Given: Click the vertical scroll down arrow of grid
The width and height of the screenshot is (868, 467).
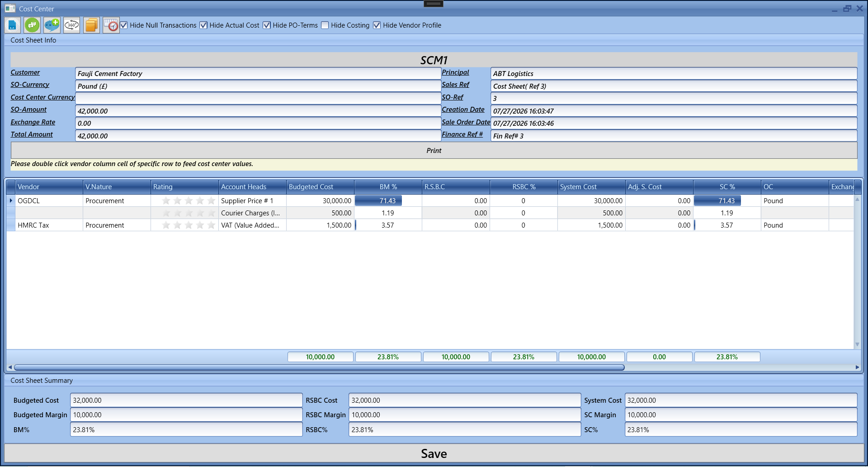Looking at the screenshot, I should pyautogui.click(x=857, y=344).
